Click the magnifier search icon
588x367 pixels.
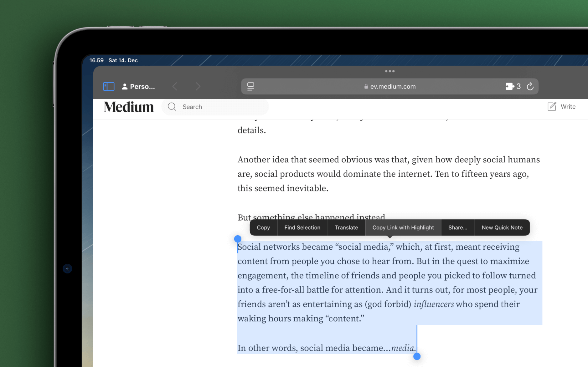click(x=172, y=107)
